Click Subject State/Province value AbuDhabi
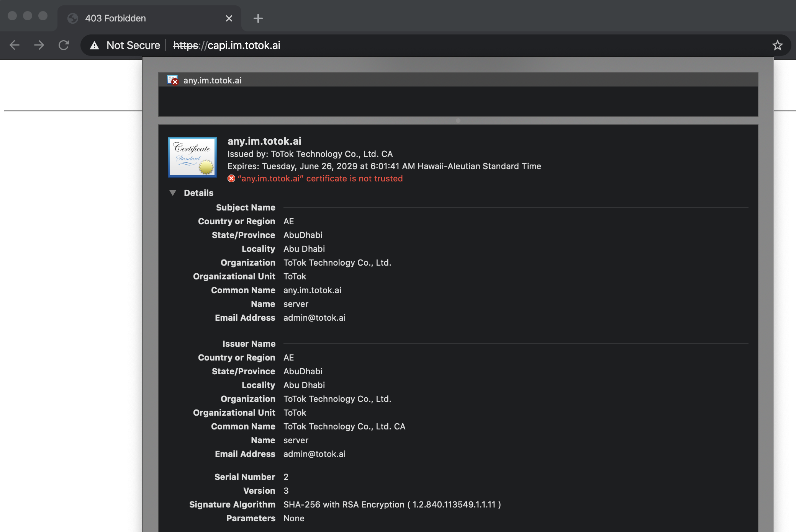The height and width of the screenshot is (532, 796). (303, 235)
